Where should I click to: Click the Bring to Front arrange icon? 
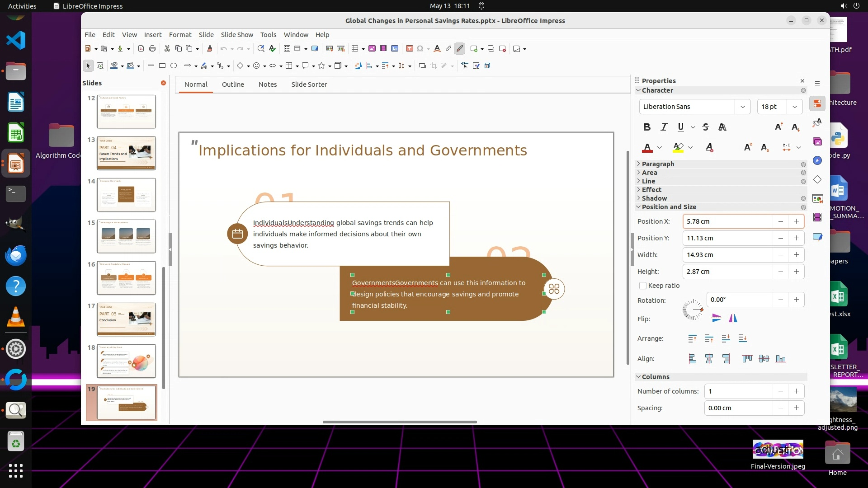pyautogui.click(x=692, y=338)
